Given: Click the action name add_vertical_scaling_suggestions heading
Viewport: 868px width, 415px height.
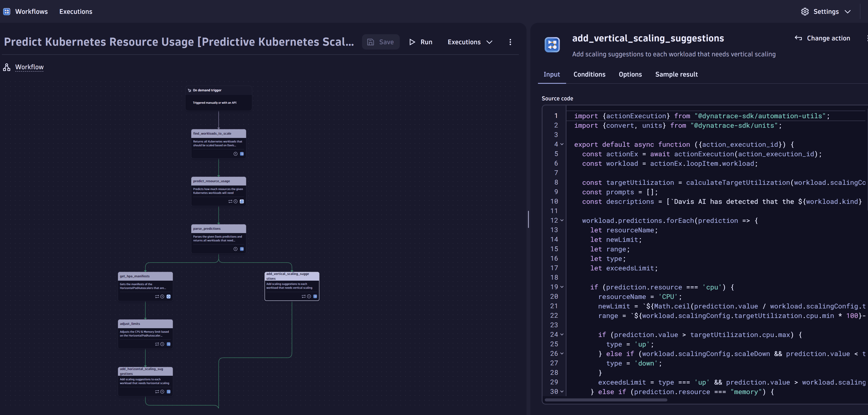Looking at the screenshot, I should pyautogui.click(x=648, y=38).
